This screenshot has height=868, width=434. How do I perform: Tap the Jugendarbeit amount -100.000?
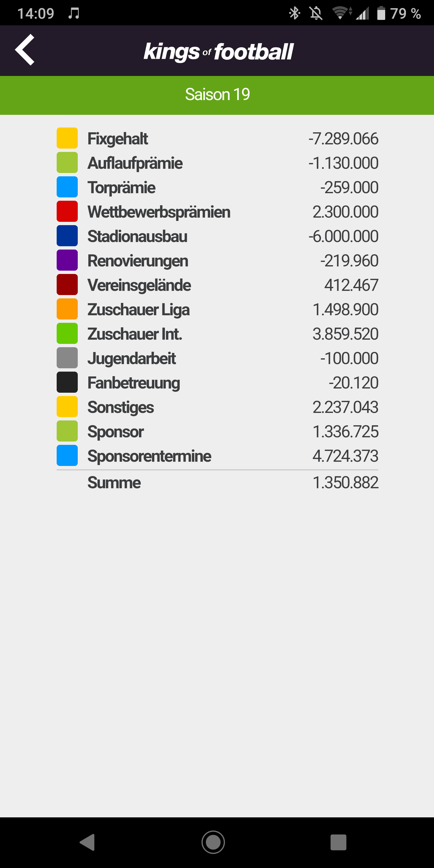click(x=349, y=358)
